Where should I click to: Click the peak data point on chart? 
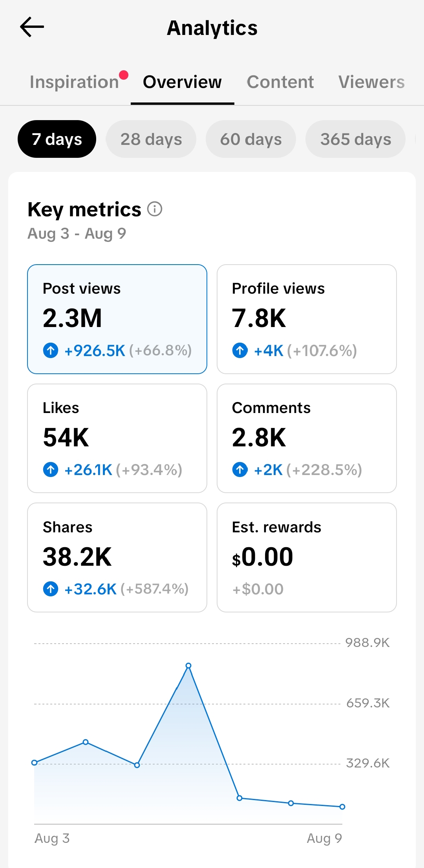pos(188,665)
